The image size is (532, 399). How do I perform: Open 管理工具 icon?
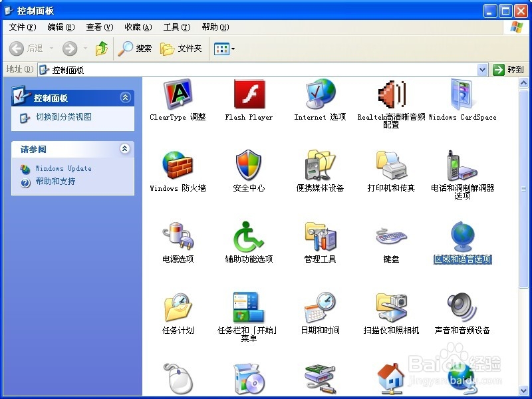pos(321,237)
